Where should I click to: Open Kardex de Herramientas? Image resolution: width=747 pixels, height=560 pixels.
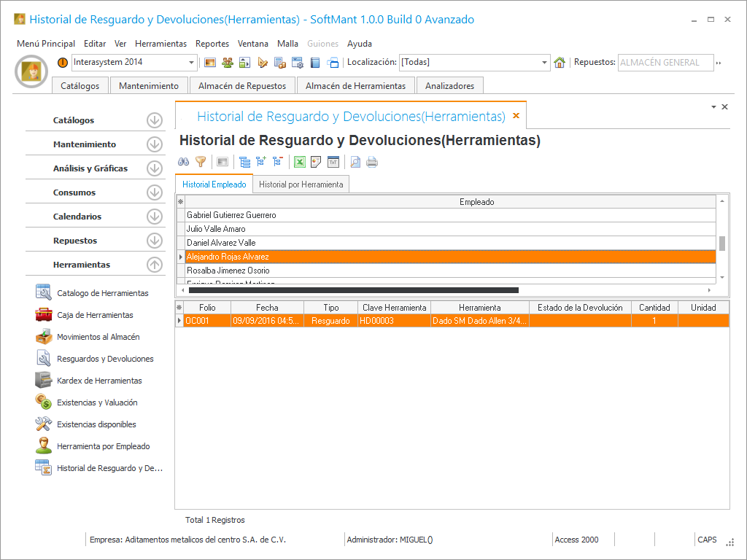pyautogui.click(x=99, y=381)
